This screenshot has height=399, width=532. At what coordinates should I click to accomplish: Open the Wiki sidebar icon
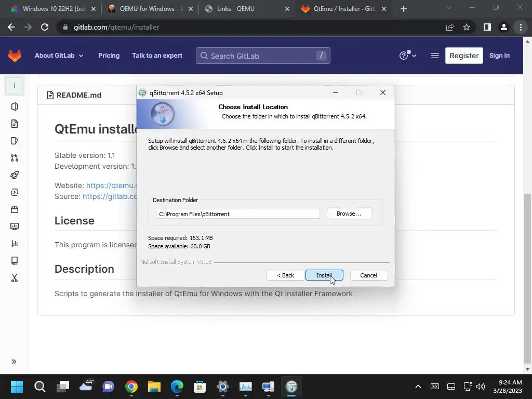[x=14, y=261]
